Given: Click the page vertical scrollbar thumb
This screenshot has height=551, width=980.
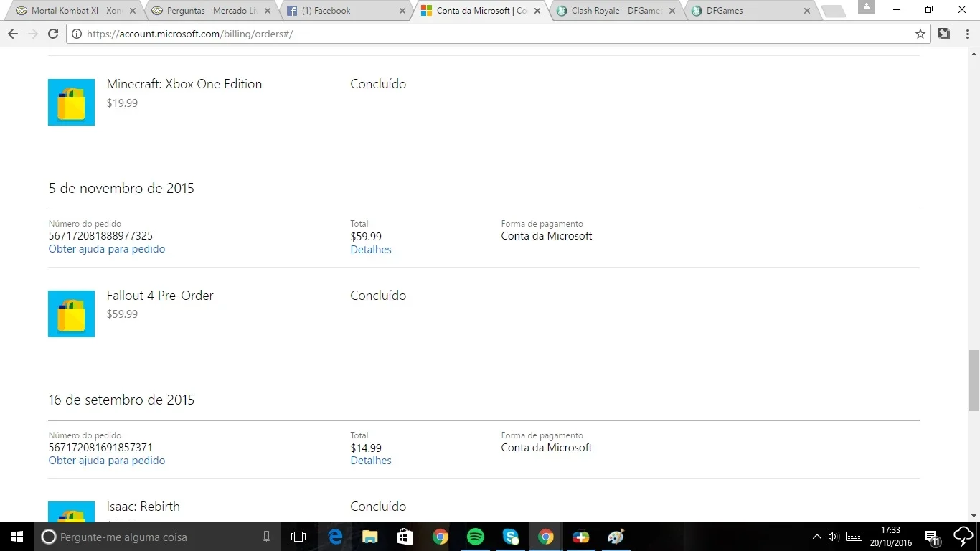Looking at the screenshot, I should pos(974,380).
